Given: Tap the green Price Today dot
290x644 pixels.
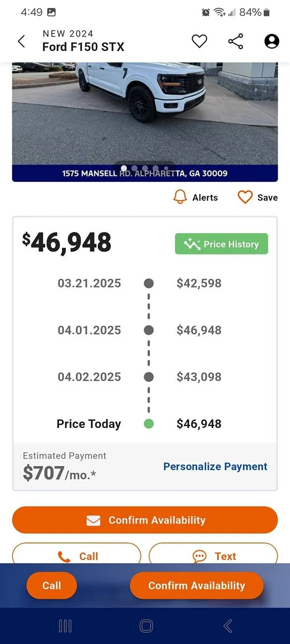Looking at the screenshot, I should tap(148, 424).
